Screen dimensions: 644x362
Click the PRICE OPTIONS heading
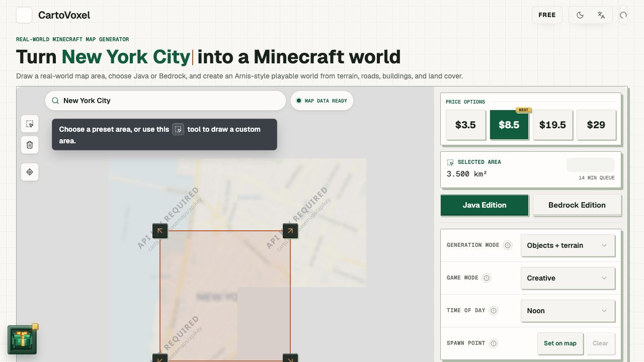coord(465,102)
